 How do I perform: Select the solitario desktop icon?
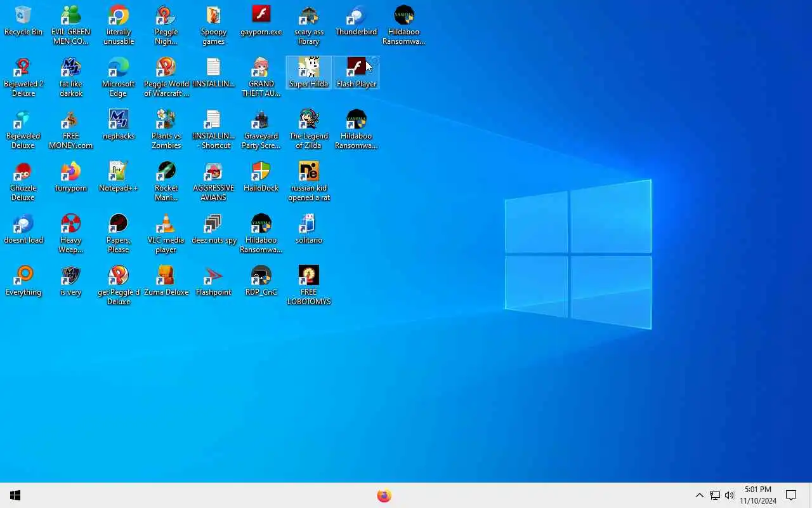[x=309, y=229]
